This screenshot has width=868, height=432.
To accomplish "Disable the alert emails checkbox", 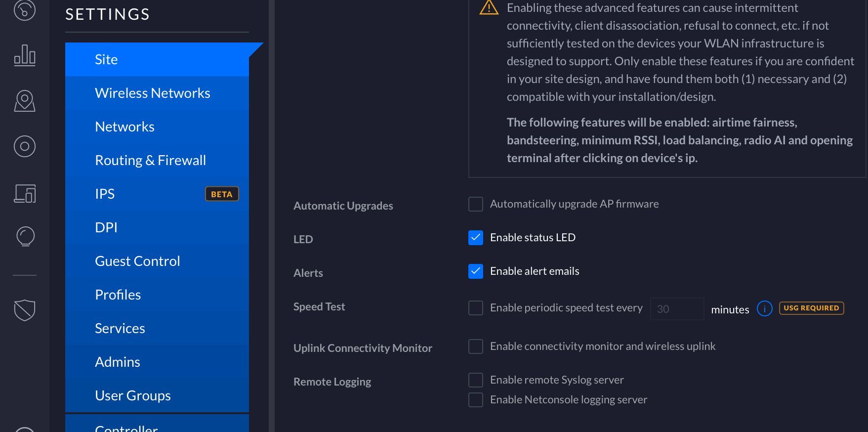I will (x=476, y=271).
